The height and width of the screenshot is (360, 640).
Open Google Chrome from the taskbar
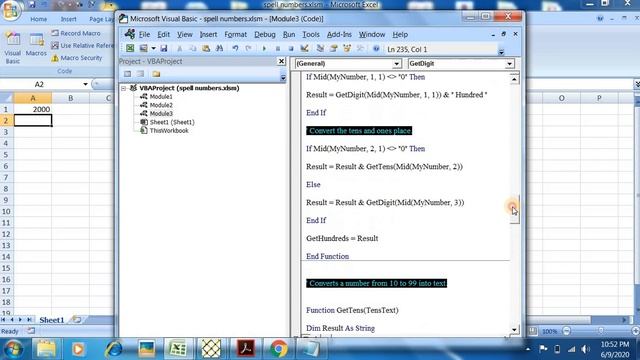pos(279,349)
